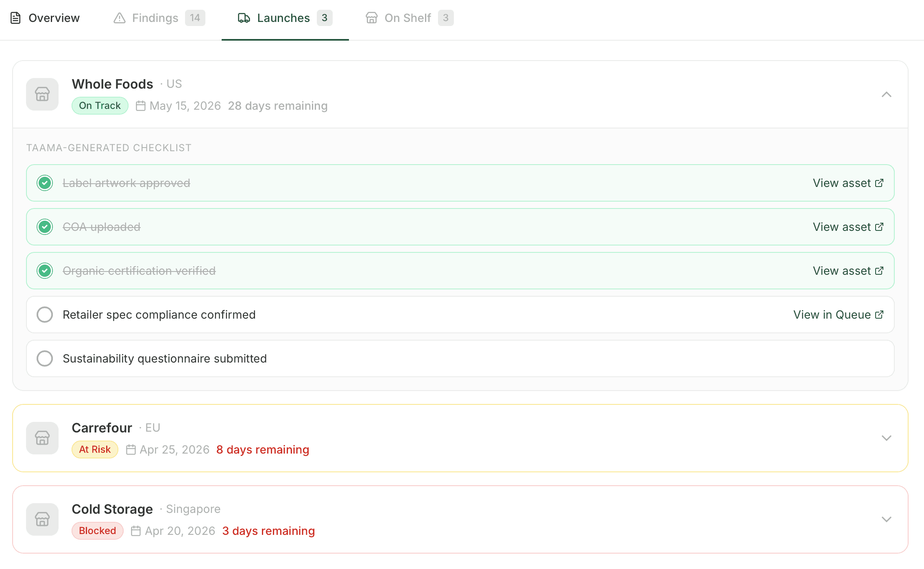Open View asset for Organic certification
This screenshot has width=924, height=569.
pos(848,271)
